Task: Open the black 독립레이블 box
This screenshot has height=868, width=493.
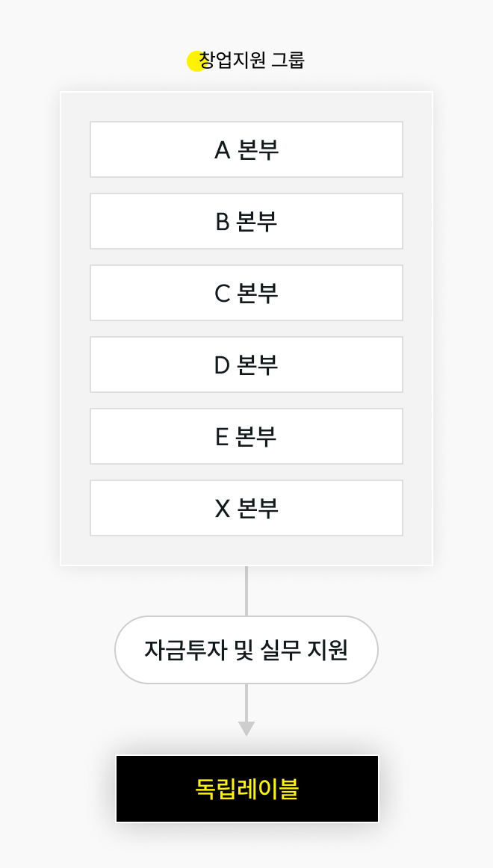Action: [x=246, y=789]
